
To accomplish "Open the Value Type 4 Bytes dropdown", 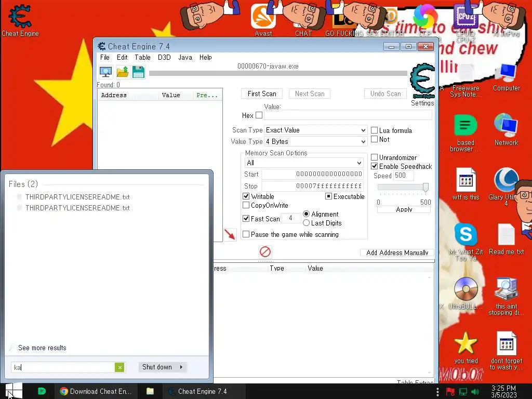I will click(x=315, y=141).
